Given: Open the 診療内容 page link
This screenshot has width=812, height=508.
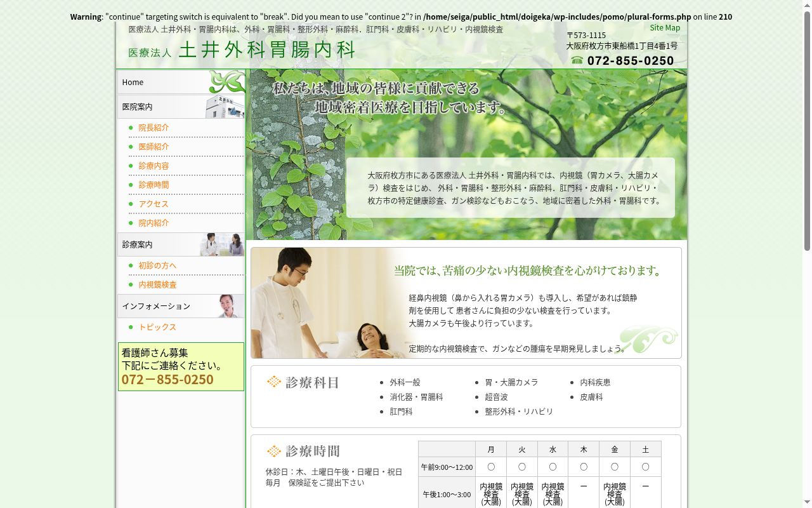Looking at the screenshot, I should (154, 166).
